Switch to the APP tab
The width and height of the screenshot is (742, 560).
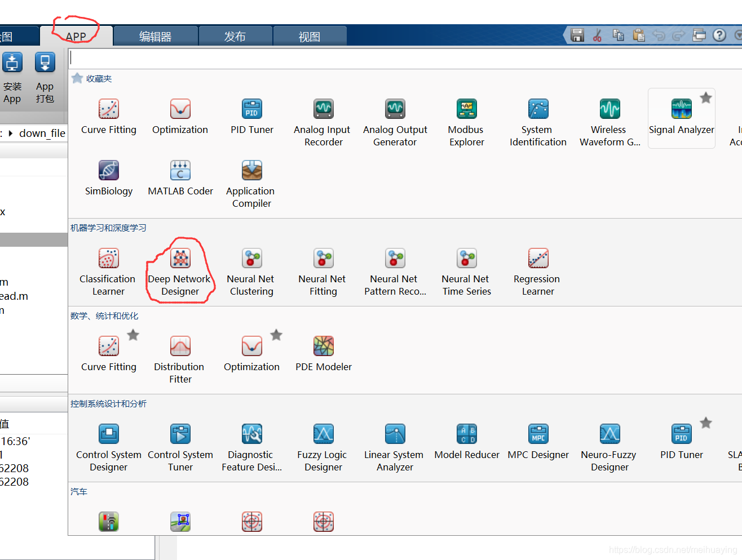76,36
